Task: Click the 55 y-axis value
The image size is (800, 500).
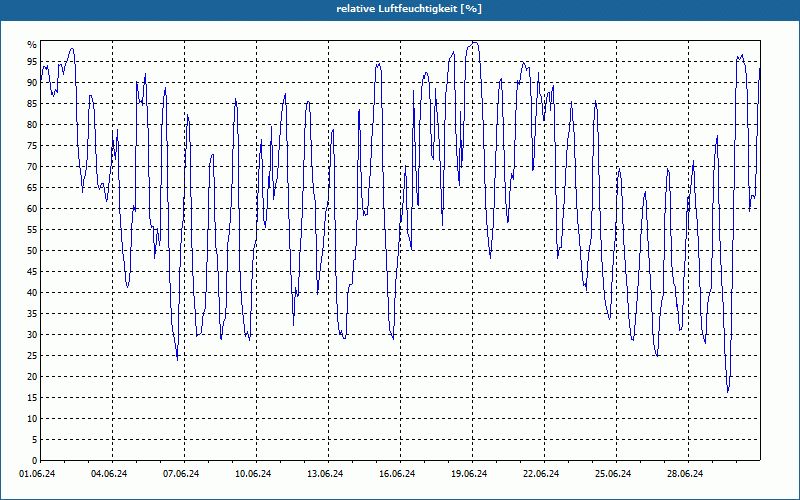Action: click(32, 230)
